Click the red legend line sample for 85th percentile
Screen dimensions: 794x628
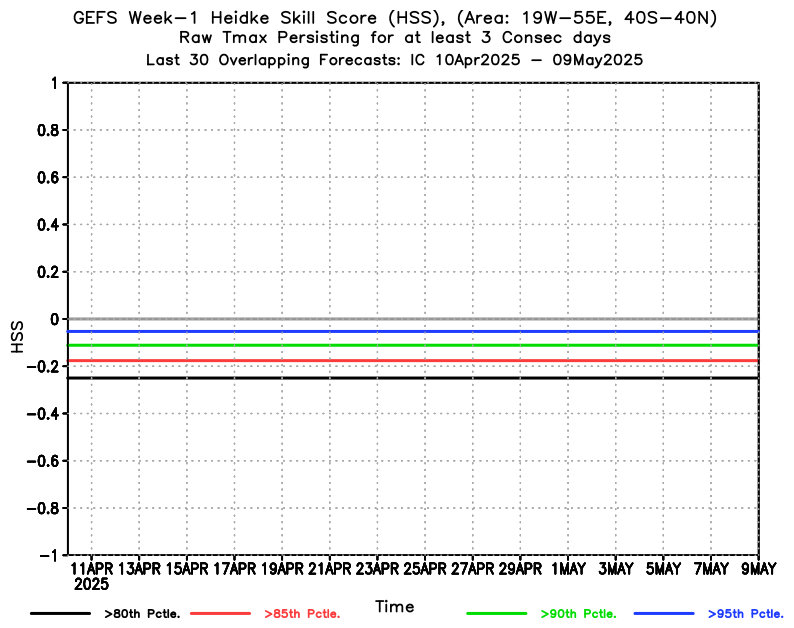220,614
